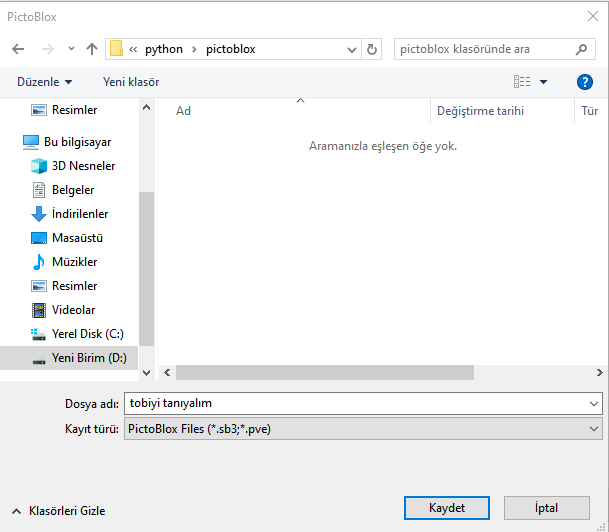Select Bu bilgisayar in navigation pane
Viewport: 609px width, 532px height.
(x=77, y=142)
